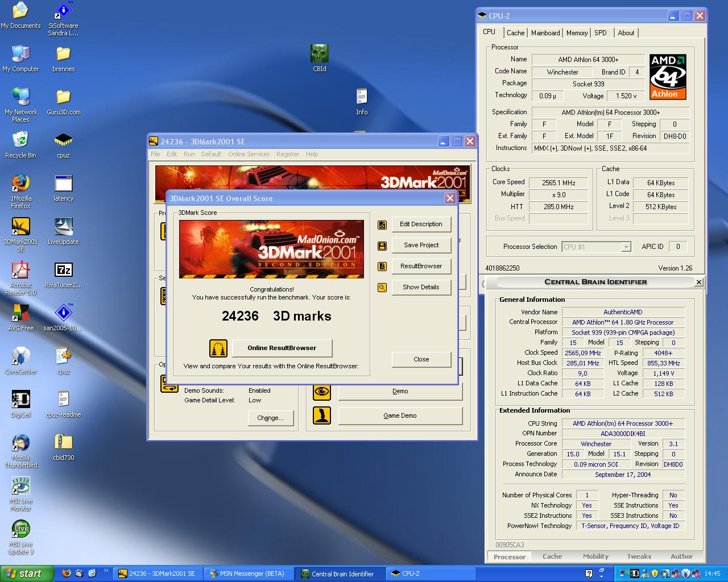Switch to Cache tab in CPU-Z
This screenshot has height=582, width=728.
coord(516,33)
